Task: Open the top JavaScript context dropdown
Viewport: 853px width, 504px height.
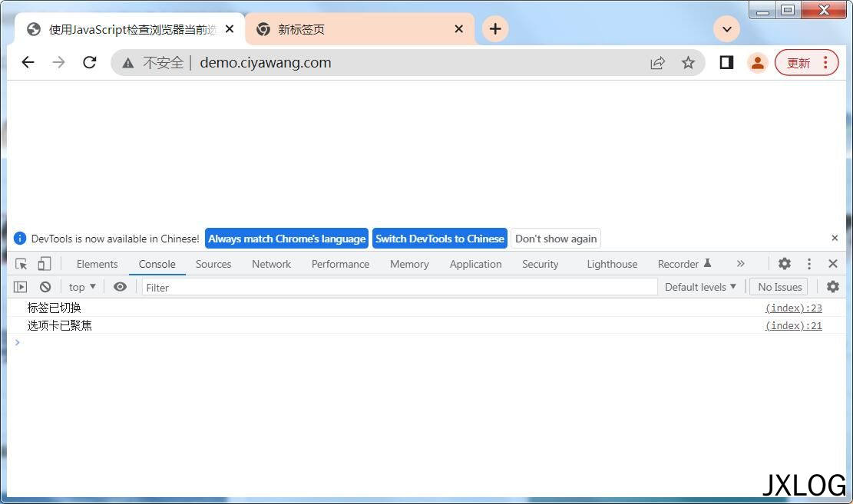Action: tap(82, 287)
